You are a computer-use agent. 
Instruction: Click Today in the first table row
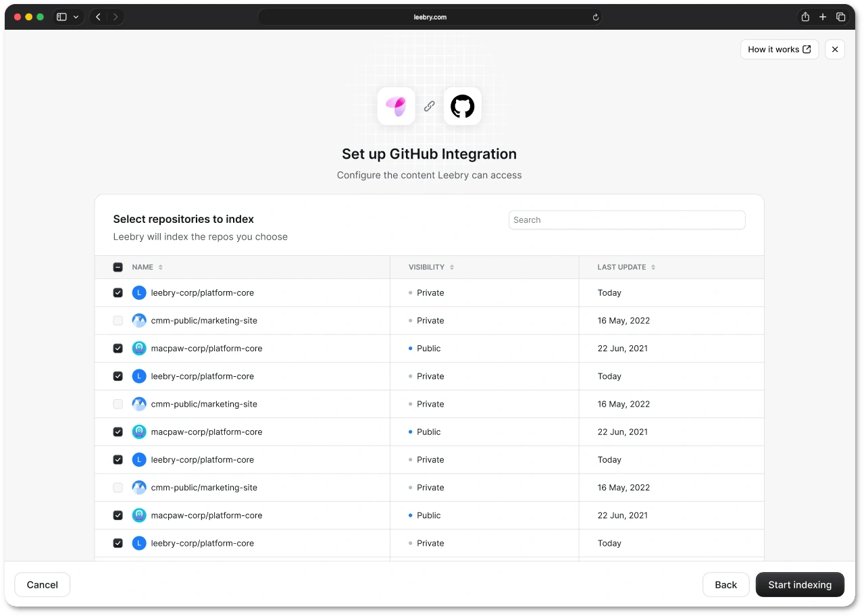(609, 293)
